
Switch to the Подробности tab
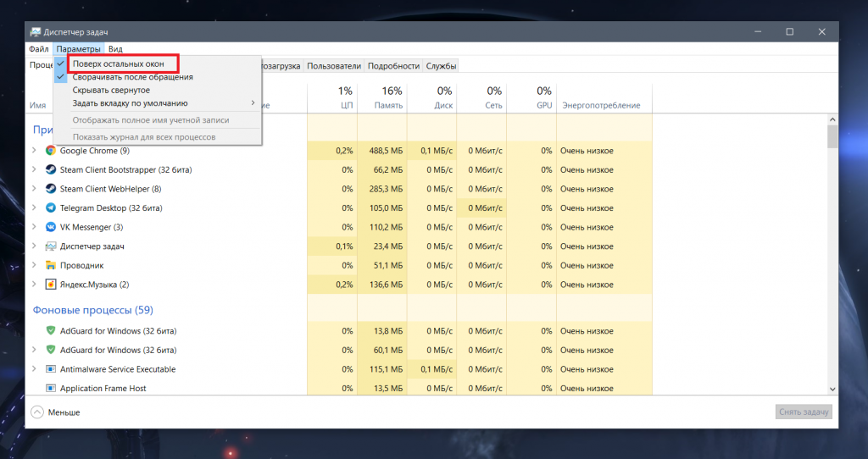393,66
